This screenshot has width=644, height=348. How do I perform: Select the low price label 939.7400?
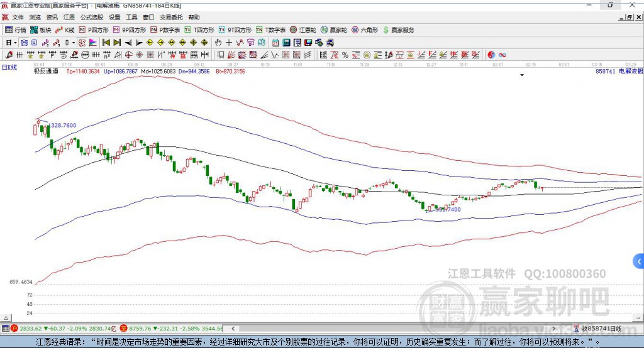tap(448, 209)
